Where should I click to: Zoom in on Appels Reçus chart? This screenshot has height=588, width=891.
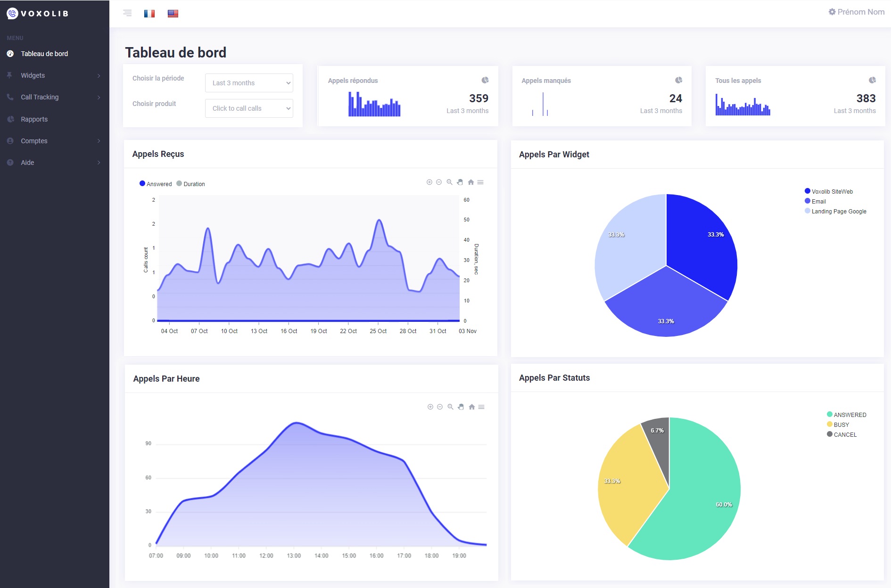[429, 182]
